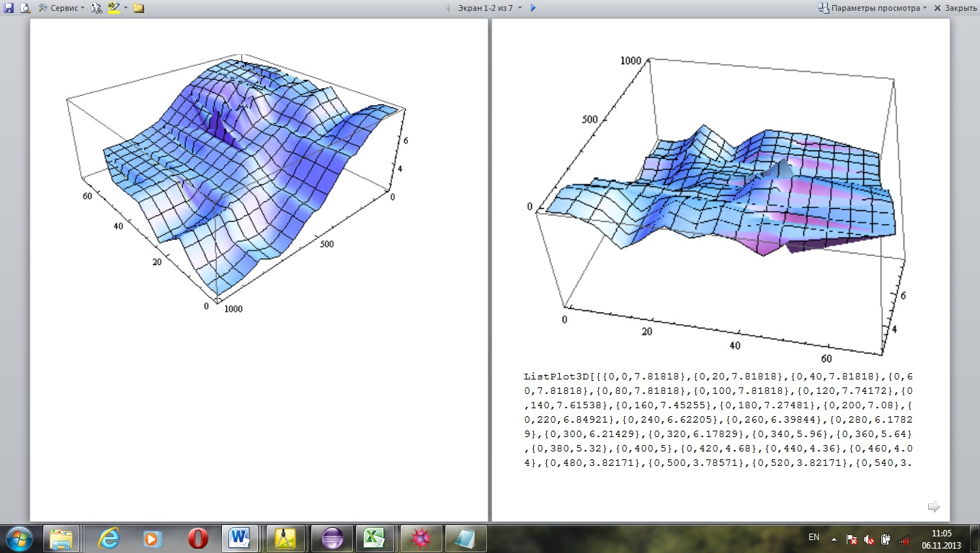Expand the highlight color dropdown arrow

[x=125, y=8]
